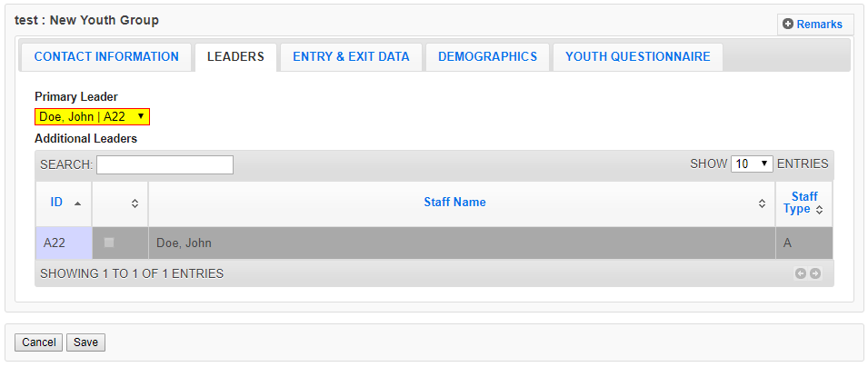Go to previous page arrow icon
Image resolution: width=868 pixels, height=367 pixels.
click(x=801, y=273)
